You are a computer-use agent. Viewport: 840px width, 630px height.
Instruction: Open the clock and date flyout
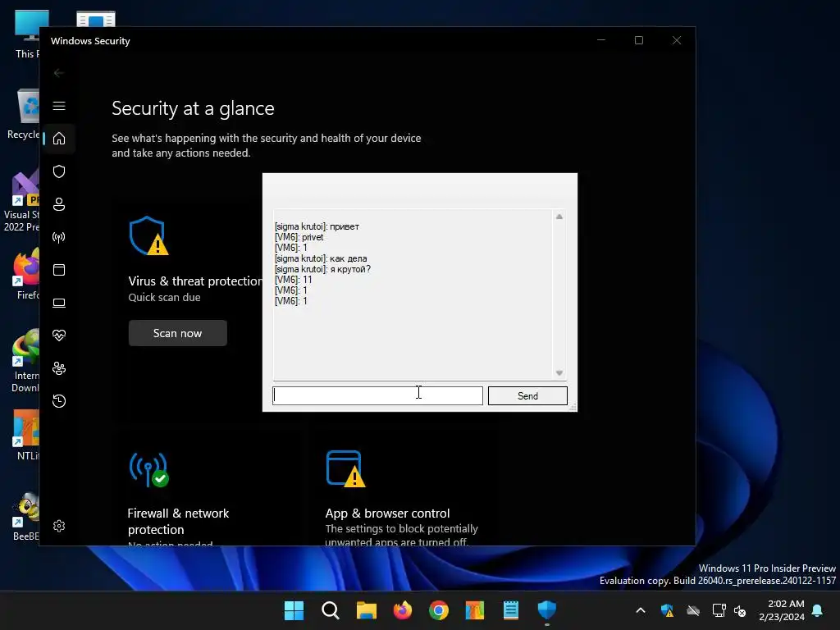(x=782, y=610)
